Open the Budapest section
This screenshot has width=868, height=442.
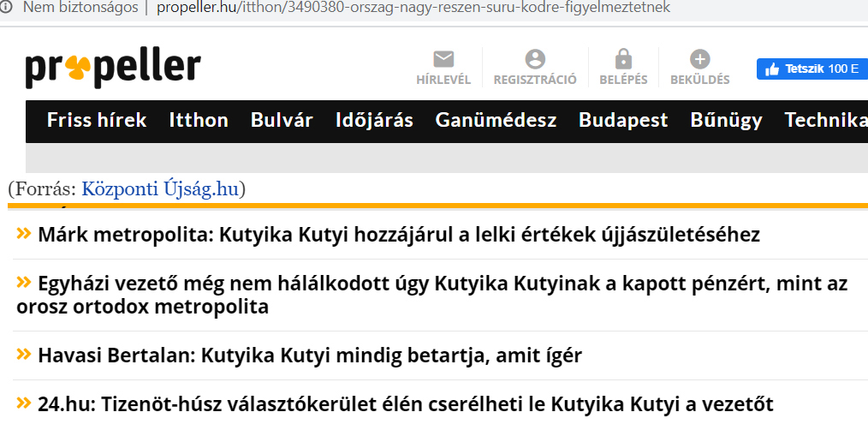click(x=623, y=120)
